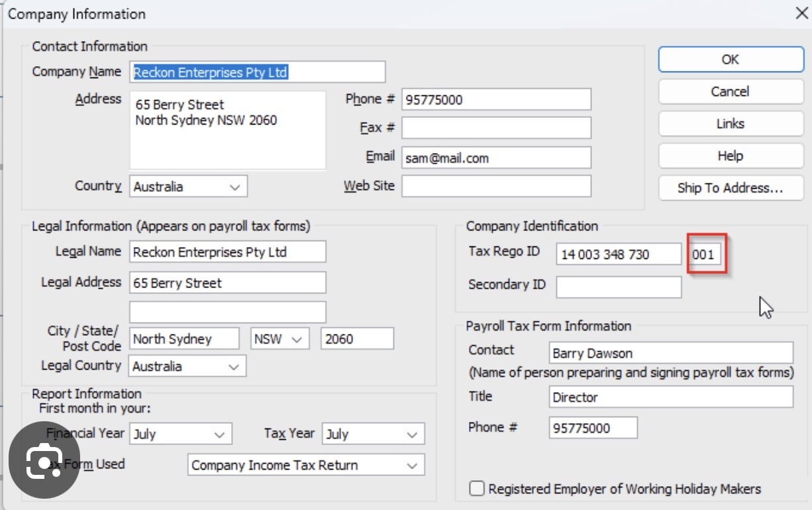Click the empty second Legal Address line
812x510 pixels.
(228, 311)
